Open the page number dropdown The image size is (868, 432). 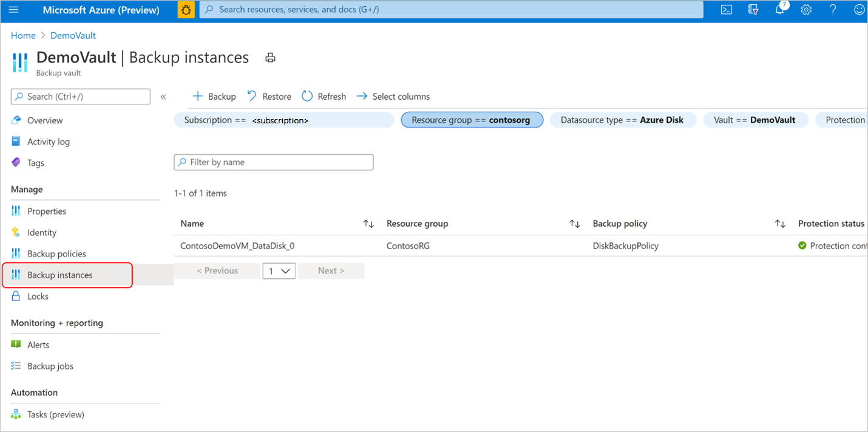[279, 271]
